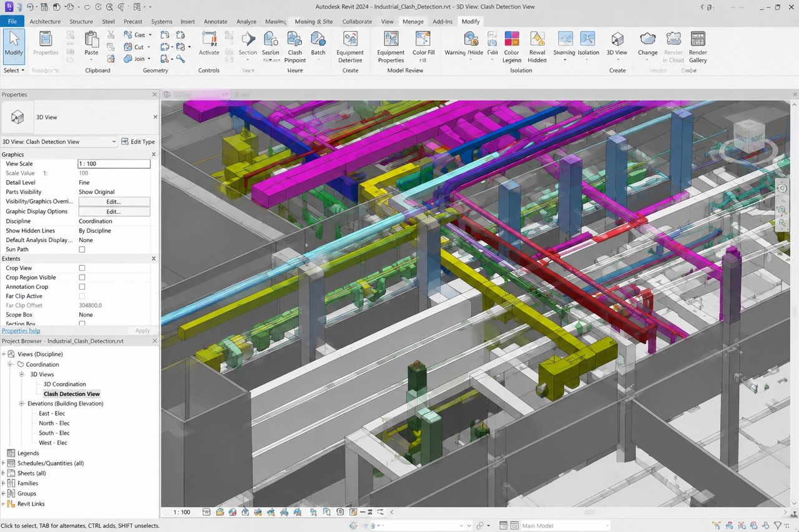Toggle the Section Box checkbox
799x532 pixels.
coord(82,324)
